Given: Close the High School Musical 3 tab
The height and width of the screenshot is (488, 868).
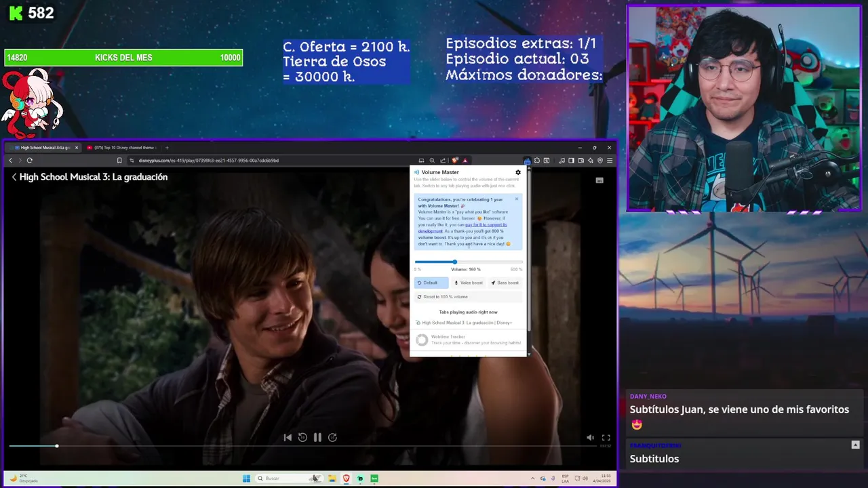Looking at the screenshot, I should coord(77,147).
